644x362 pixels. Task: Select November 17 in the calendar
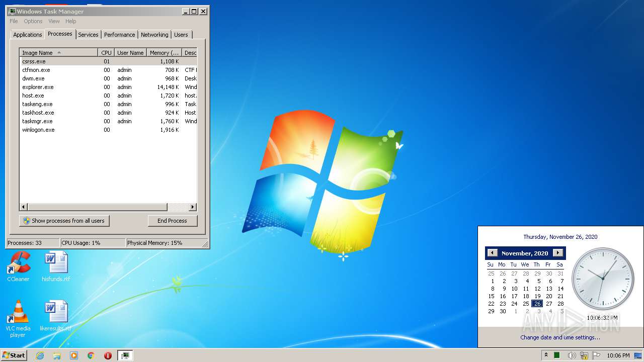click(514, 296)
